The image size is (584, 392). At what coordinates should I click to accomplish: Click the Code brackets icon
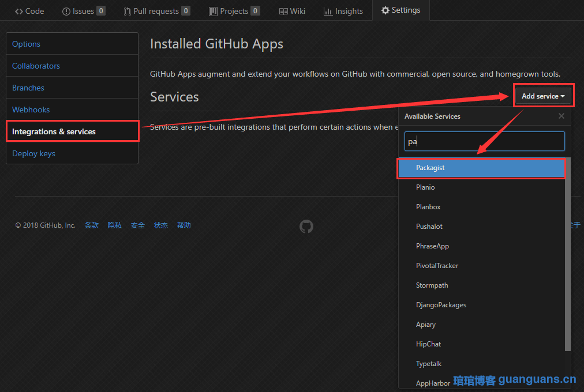click(19, 12)
